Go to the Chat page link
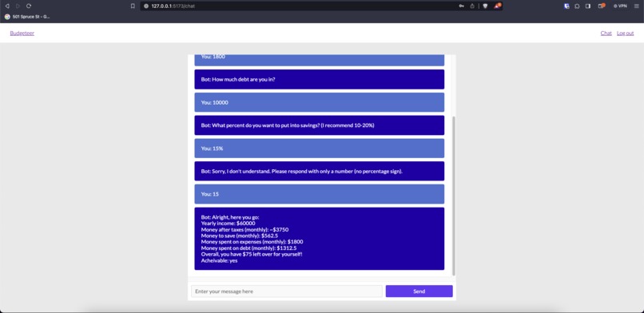This screenshot has width=644, height=313. pyautogui.click(x=606, y=34)
